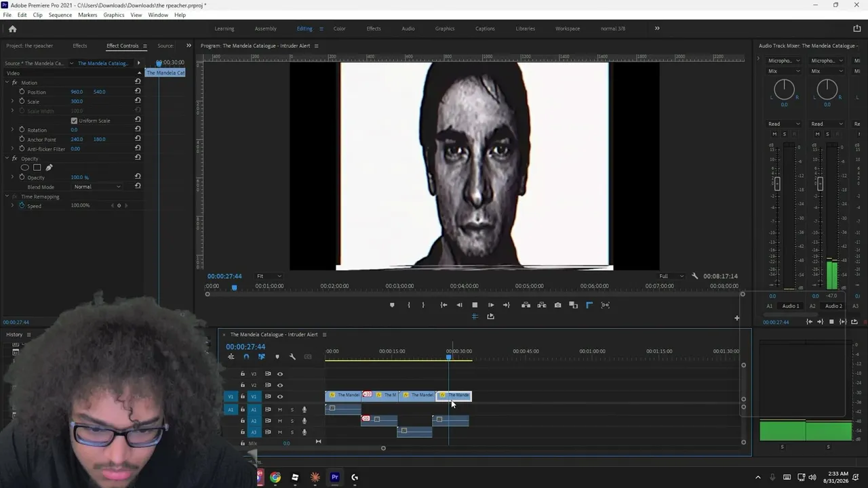The width and height of the screenshot is (868, 488).
Task: Open the Button Editor plus icon
Action: [737, 318]
